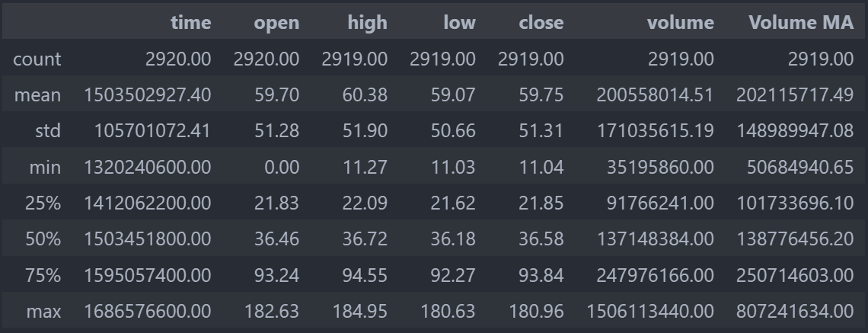Click the '75%' row label

point(43,275)
